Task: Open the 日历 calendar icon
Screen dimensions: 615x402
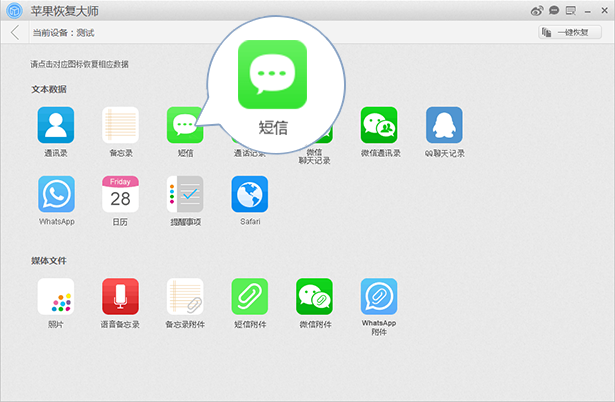Action: click(120, 194)
